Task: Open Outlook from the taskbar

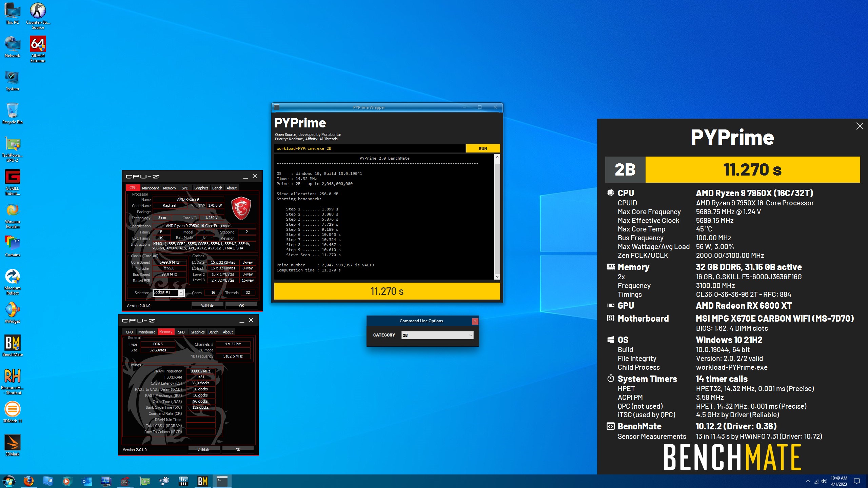Action: pos(87,481)
